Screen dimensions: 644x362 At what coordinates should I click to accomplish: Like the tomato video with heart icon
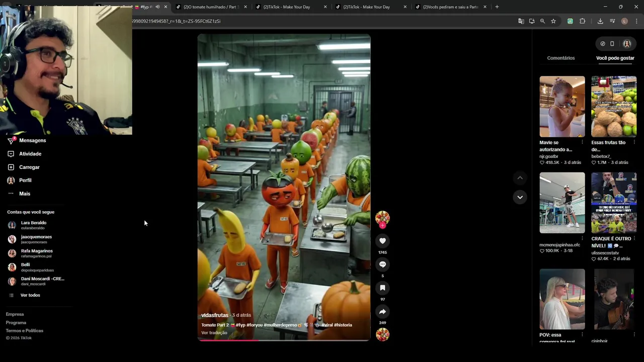pyautogui.click(x=382, y=241)
